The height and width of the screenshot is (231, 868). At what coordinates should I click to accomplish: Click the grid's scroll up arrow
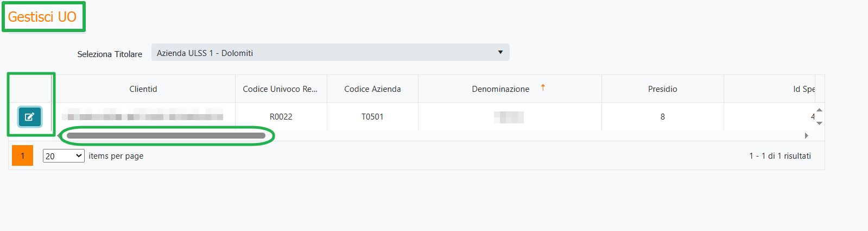coord(819,110)
